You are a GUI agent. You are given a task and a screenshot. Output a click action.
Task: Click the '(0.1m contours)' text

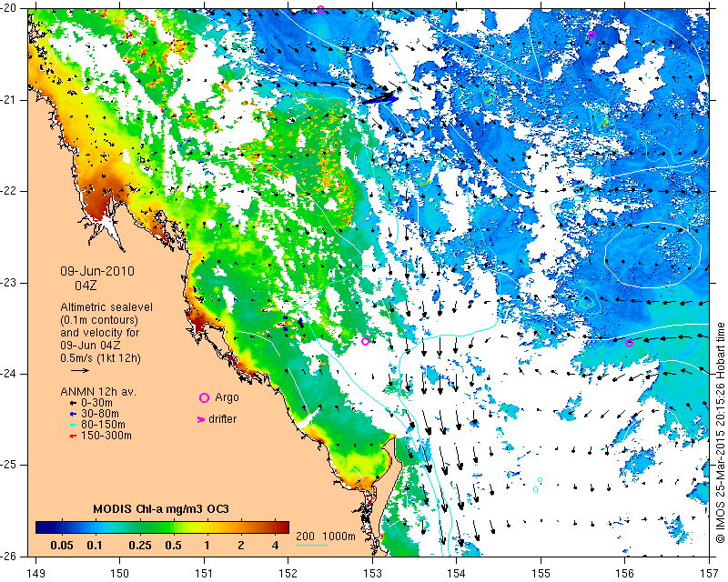tap(99, 320)
